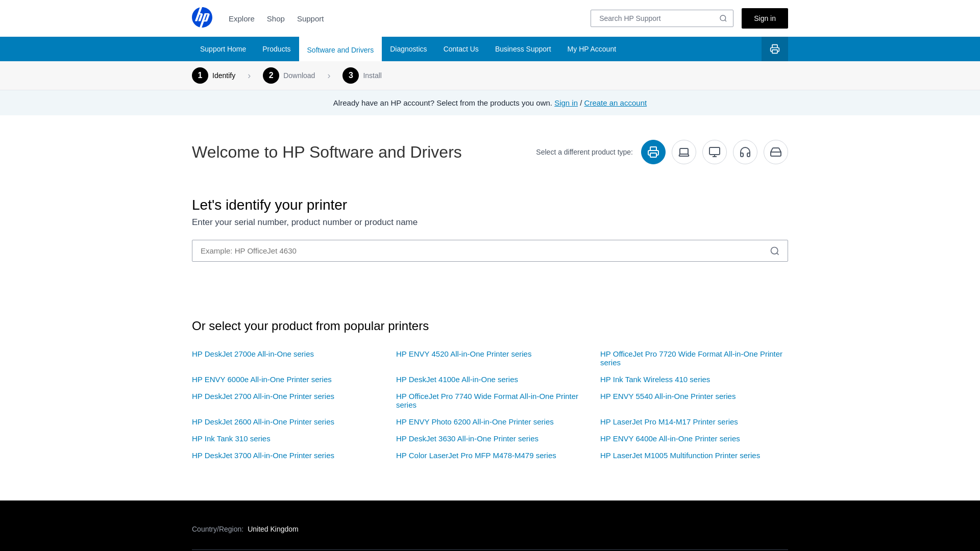980x551 pixels.
Task: Open the Contact Us tab
Action: pyautogui.click(x=461, y=49)
